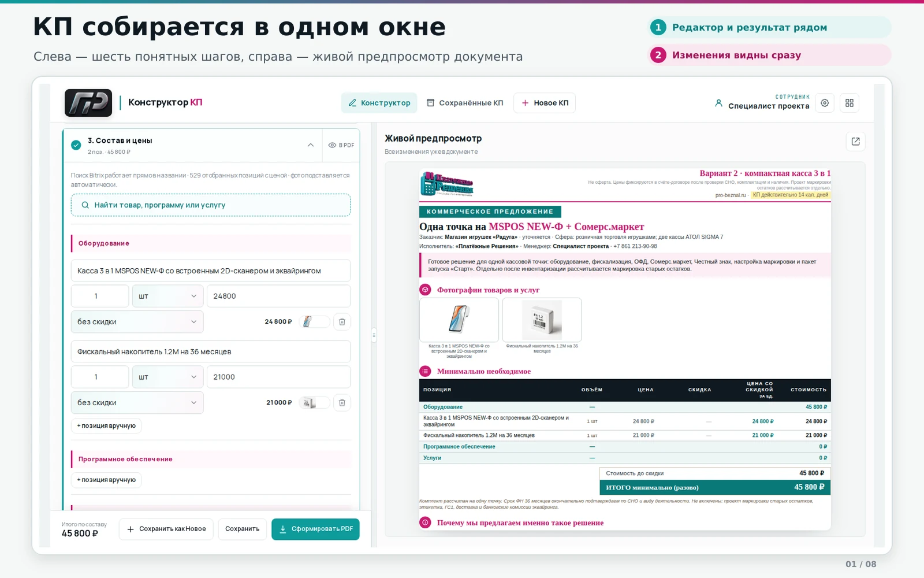Viewport: 924px width, 578px height.
Task: Click quantity field for Касса 3 в 1
Action: (x=100, y=296)
